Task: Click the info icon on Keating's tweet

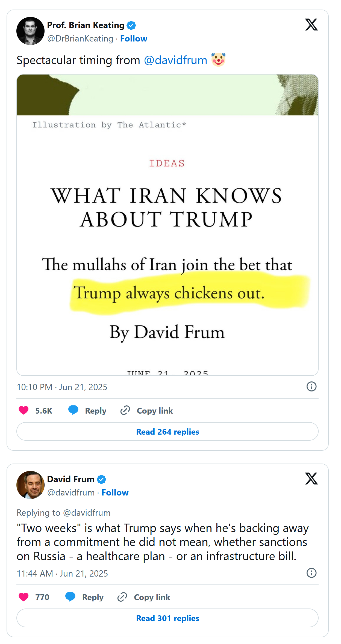Action: pos(311,387)
